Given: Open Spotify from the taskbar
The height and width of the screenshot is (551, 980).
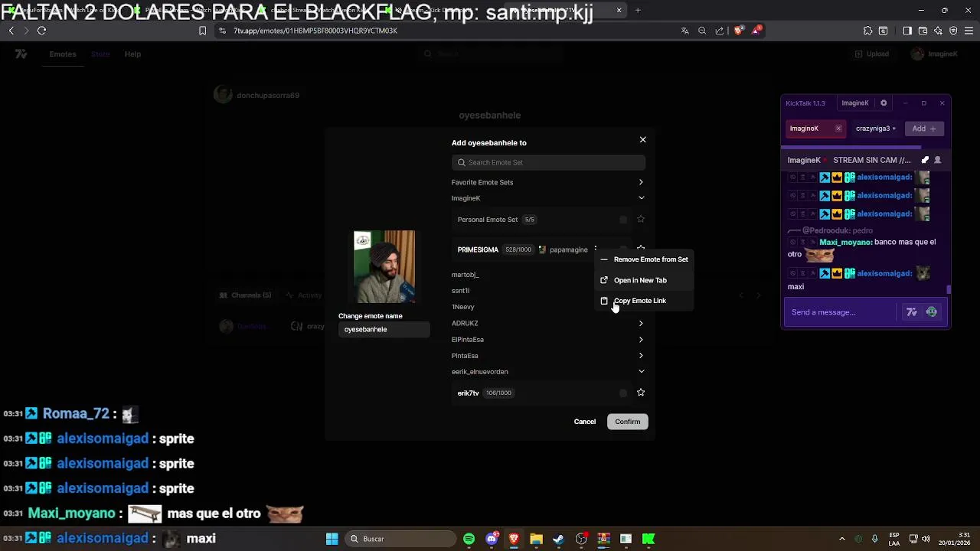Looking at the screenshot, I should (469, 539).
